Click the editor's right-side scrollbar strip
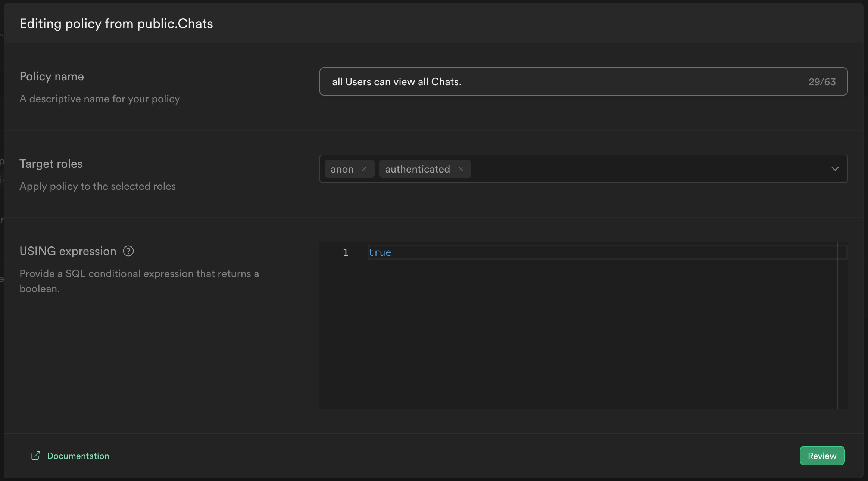Image resolution: width=868 pixels, height=481 pixels. (x=842, y=325)
